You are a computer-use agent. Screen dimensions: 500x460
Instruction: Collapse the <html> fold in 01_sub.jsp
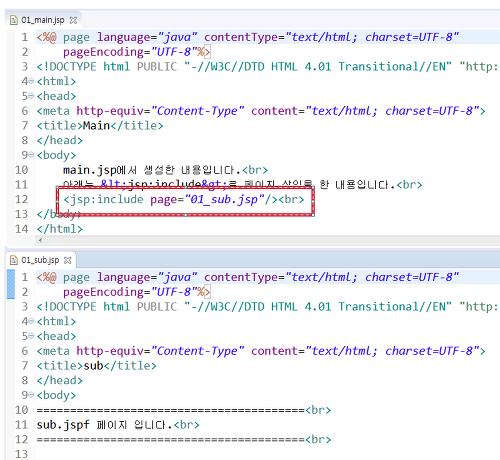tap(31, 321)
